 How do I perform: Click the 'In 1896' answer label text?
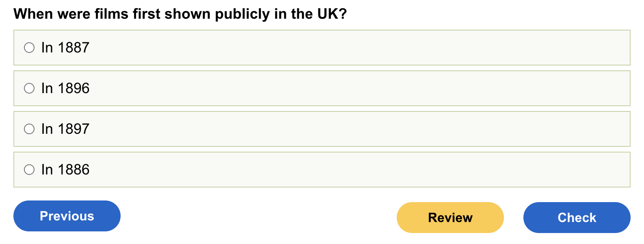point(65,88)
